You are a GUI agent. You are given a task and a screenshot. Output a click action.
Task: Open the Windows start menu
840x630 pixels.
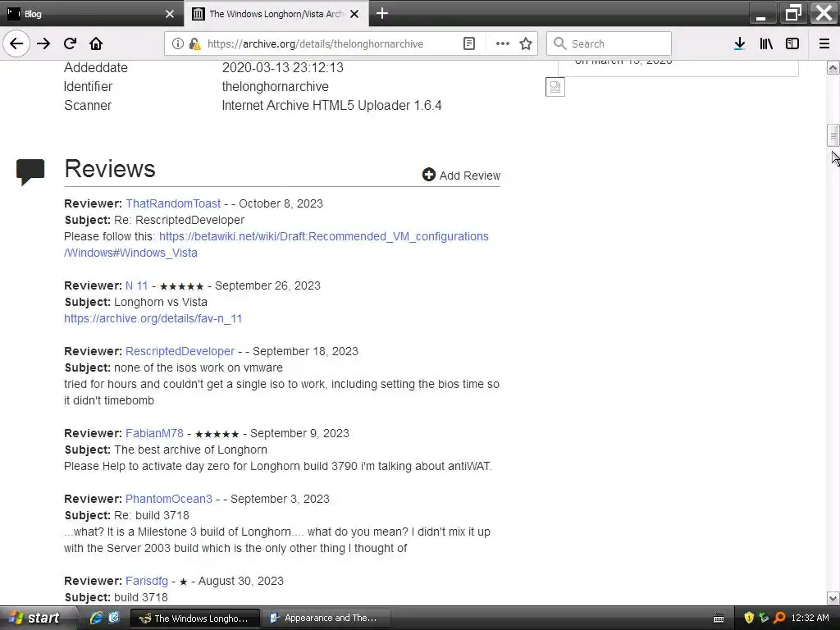click(x=38, y=618)
